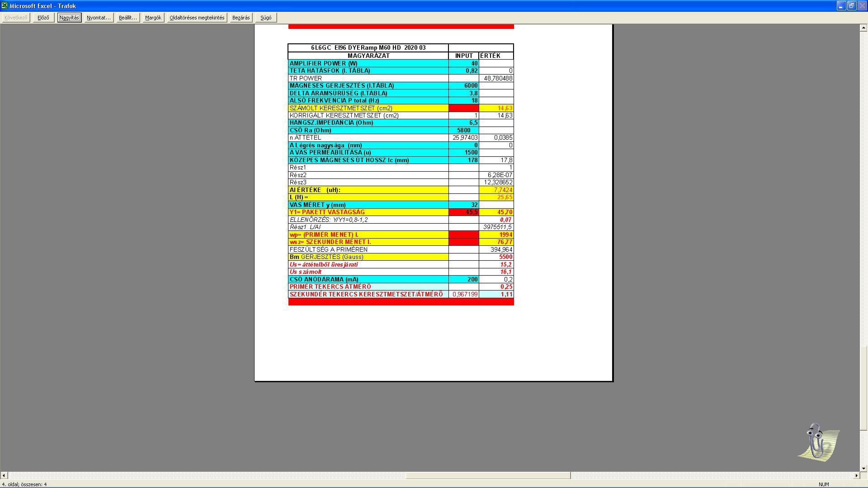This screenshot has height=488, width=868.
Task: Open the Nyomtat... print dialog
Action: click(x=99, y=18)
